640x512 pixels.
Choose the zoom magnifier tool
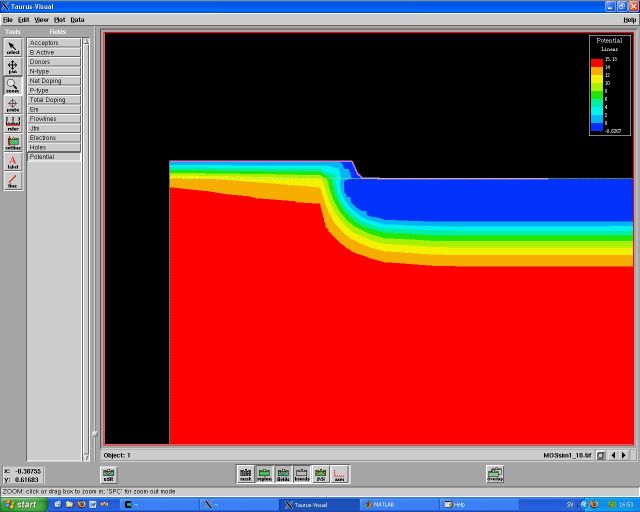13,86
